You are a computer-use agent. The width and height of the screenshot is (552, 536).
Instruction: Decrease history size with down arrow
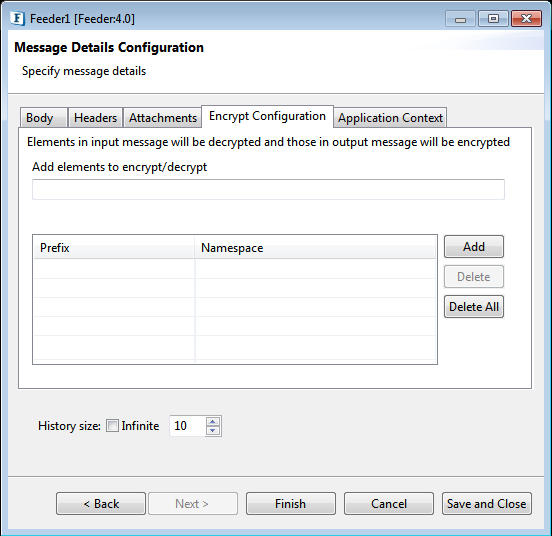coord(213,430)
